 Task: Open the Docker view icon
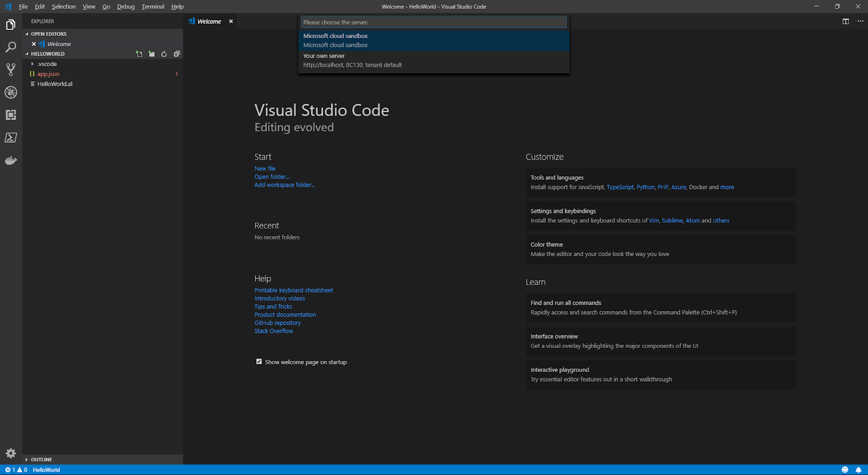tap(11, 160)
